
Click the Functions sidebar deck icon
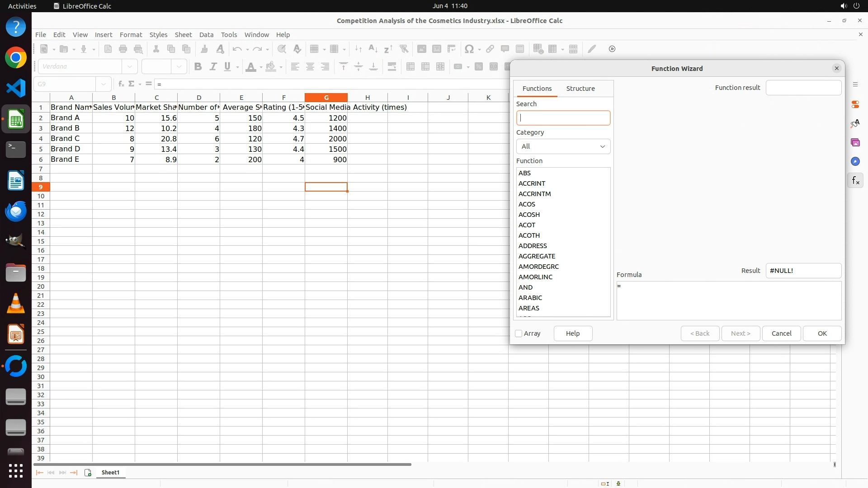pos(855,181)
